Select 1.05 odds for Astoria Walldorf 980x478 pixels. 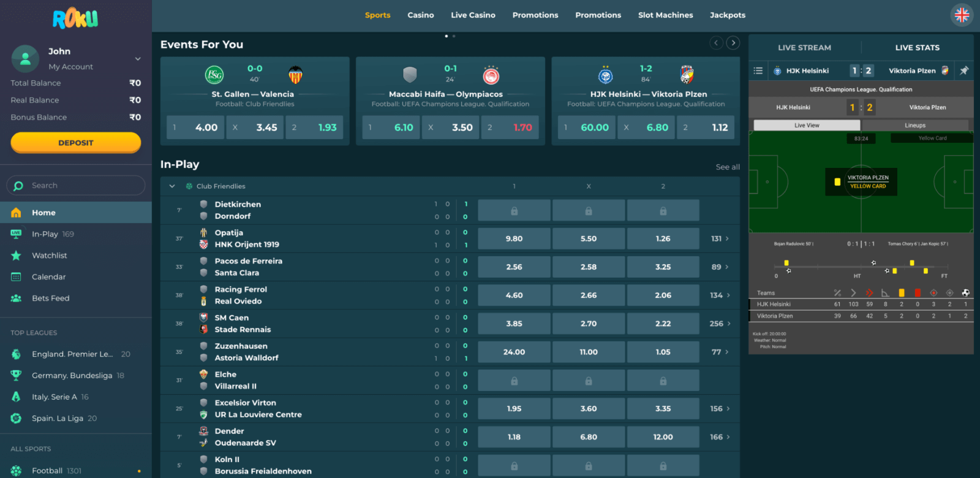click(x=663, y=352)
